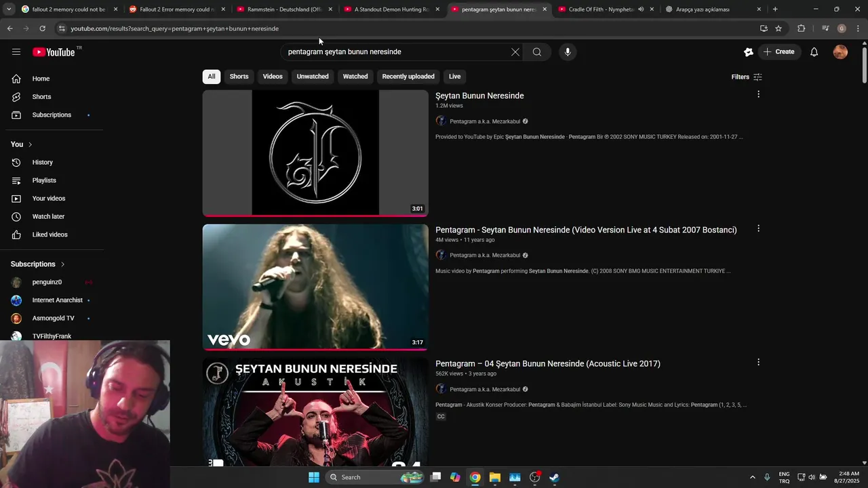Open Video Version Live at 4 Subat title
The image size is (868, 488).
[x=586, y=230]
